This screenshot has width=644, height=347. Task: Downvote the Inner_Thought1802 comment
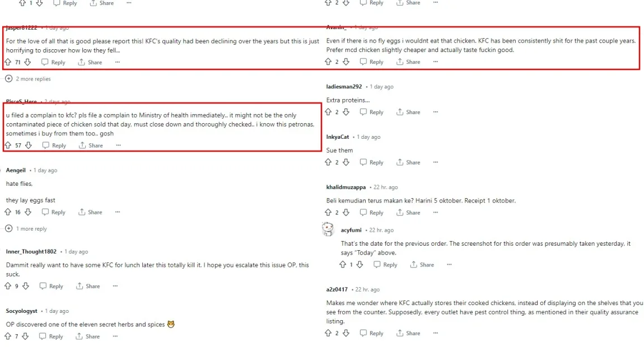[25, 286]
